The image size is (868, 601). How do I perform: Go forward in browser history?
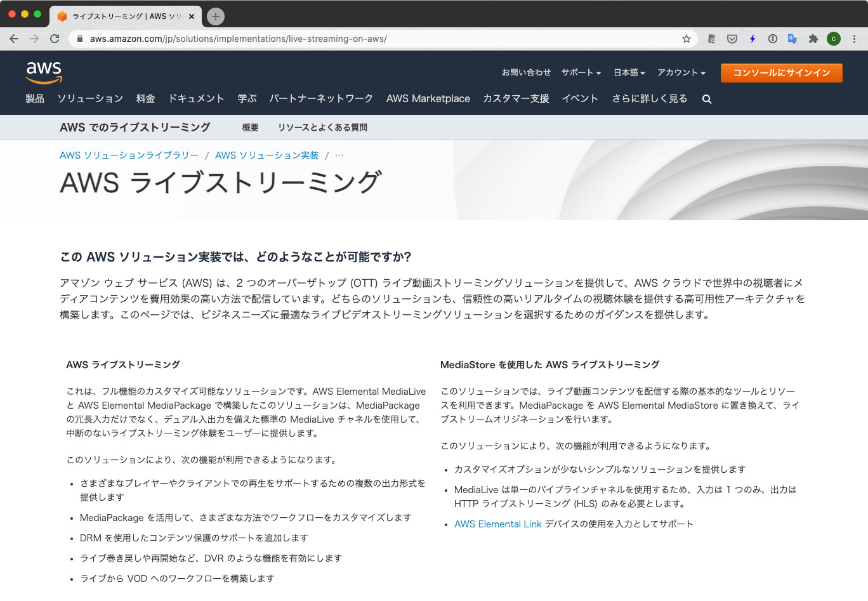click(34, 39)
